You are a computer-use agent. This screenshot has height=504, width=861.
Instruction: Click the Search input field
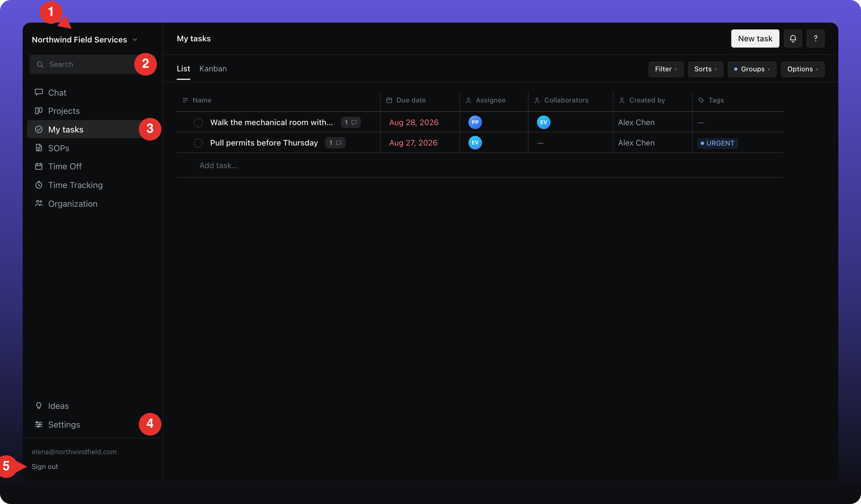92,65
